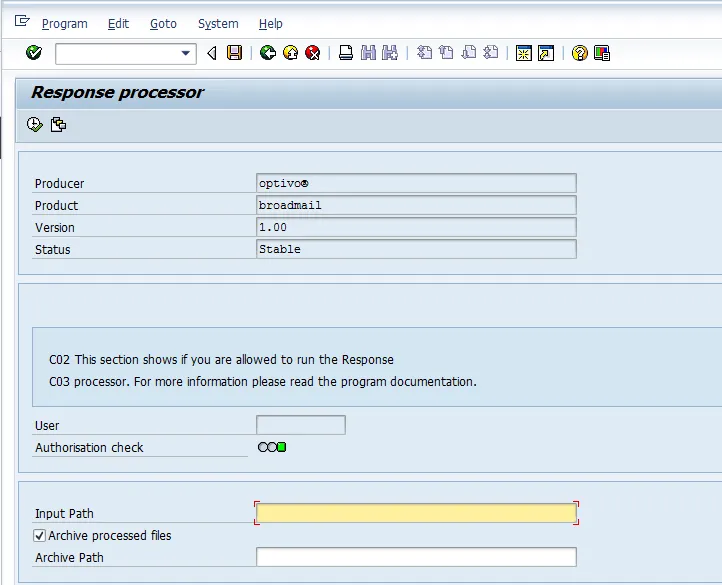722x585 pixels.
Task: Collapse command field with left triangle icon
Action: tap(212, 53)
